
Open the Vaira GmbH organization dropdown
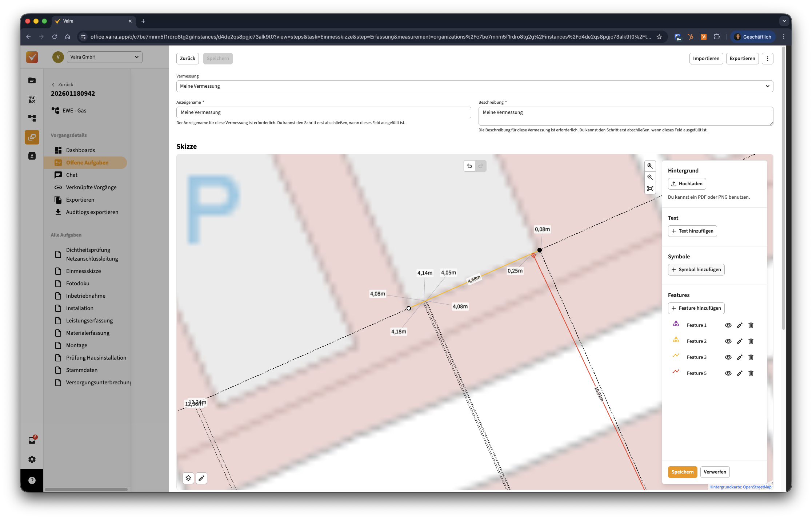click(104, 57)
